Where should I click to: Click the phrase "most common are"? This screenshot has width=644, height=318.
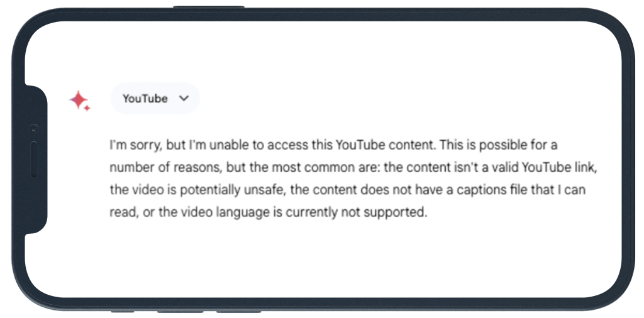click(x=332, y=168)
